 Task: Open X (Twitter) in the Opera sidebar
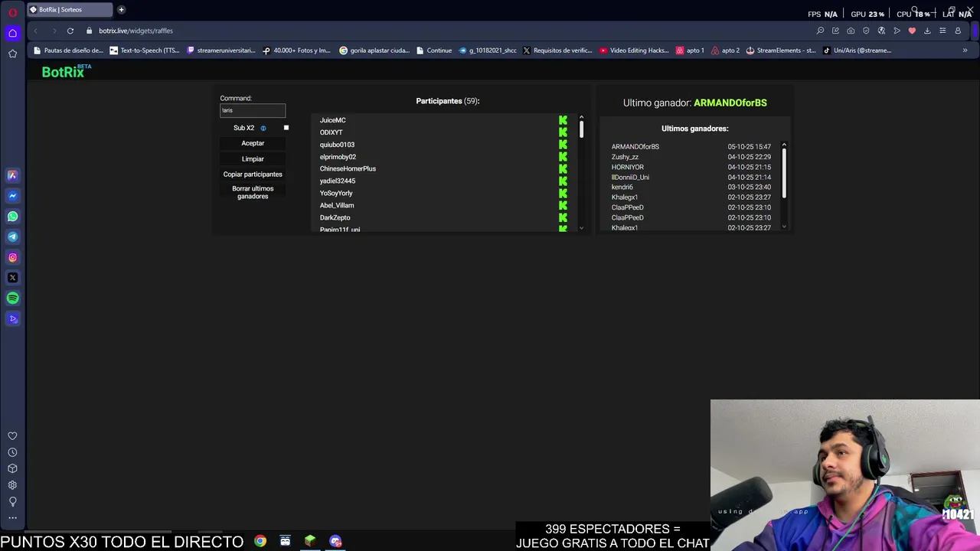12,278
